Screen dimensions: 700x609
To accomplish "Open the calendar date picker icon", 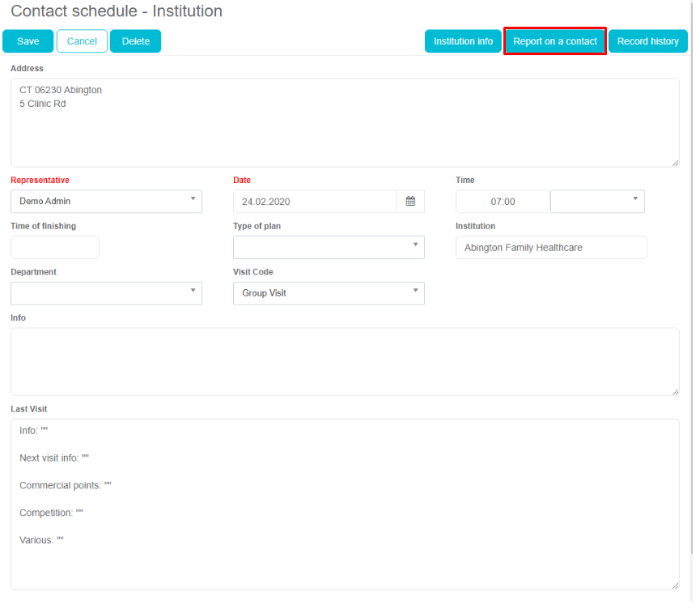I will pos(410,202).
